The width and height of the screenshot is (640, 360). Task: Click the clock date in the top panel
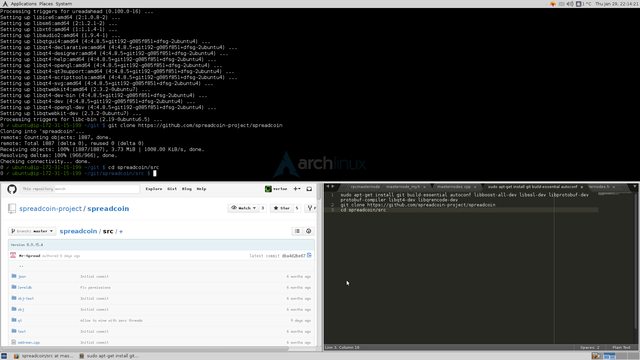[617, 4]
